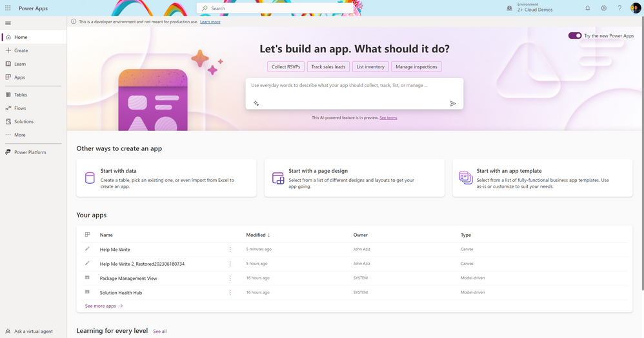This screenshot has height=338, width=644.
Task: Open Solutions in the sidebar
Action: [34, 121]
